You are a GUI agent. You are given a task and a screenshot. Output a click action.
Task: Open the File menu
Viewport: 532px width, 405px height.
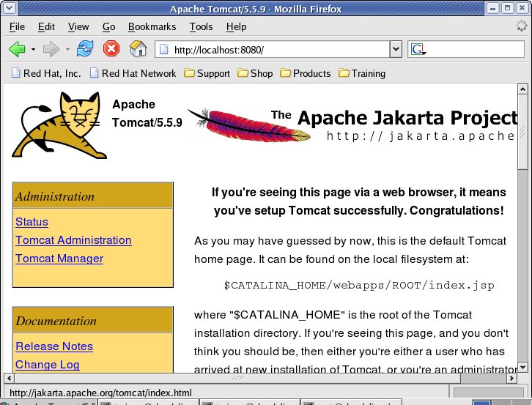coord(17,26)
